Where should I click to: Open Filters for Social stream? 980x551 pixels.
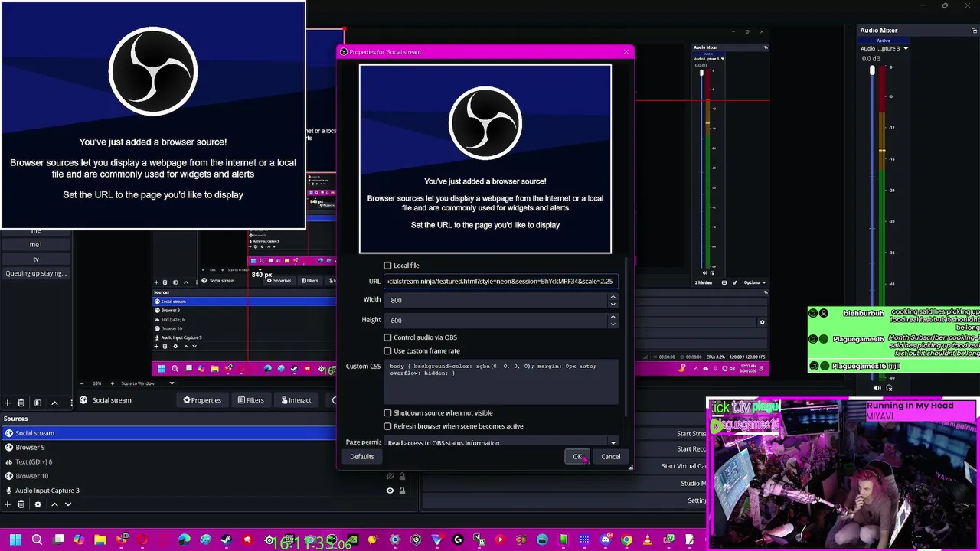[250, 400]
